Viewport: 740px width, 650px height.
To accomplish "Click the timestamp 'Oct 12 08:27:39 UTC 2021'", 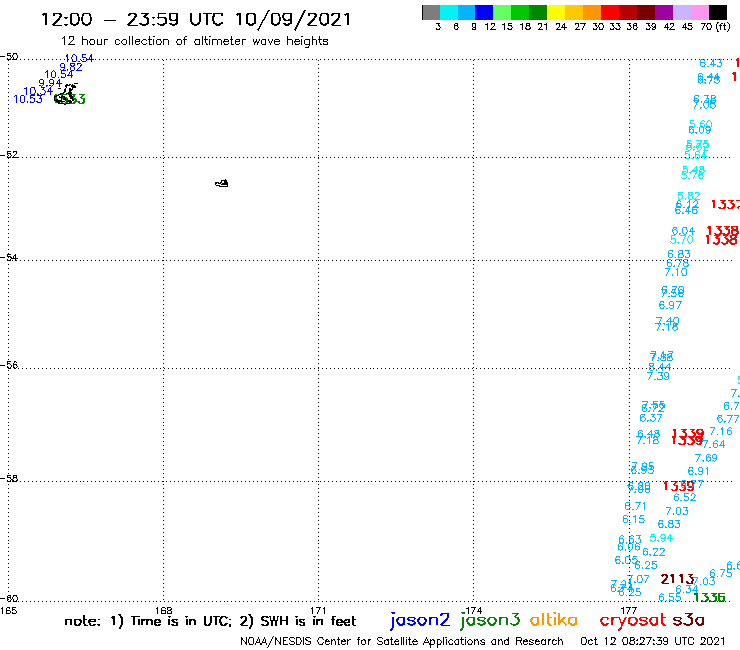I will (653, 641).
